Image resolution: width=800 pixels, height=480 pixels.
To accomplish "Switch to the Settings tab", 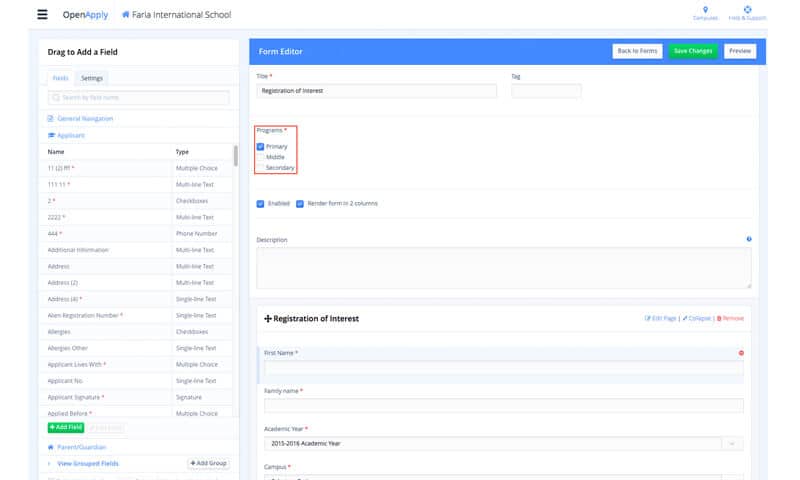I will [92, 78].
